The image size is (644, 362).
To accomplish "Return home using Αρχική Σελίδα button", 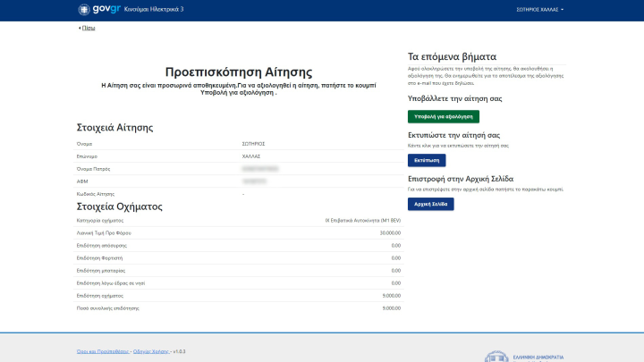I will tap(430, 204).
